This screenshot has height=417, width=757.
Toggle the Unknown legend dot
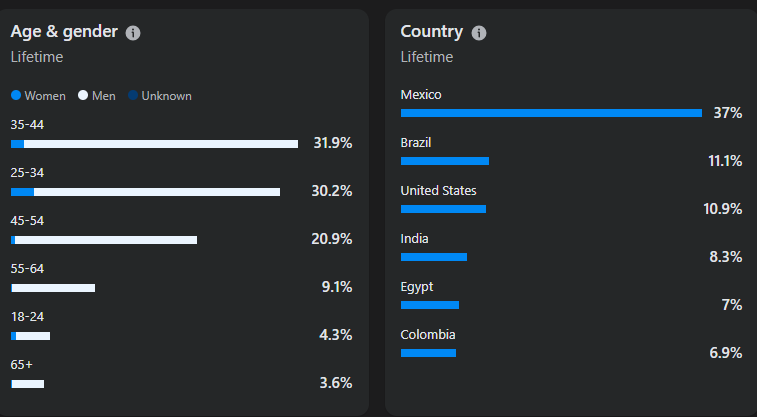pos(133,96)
